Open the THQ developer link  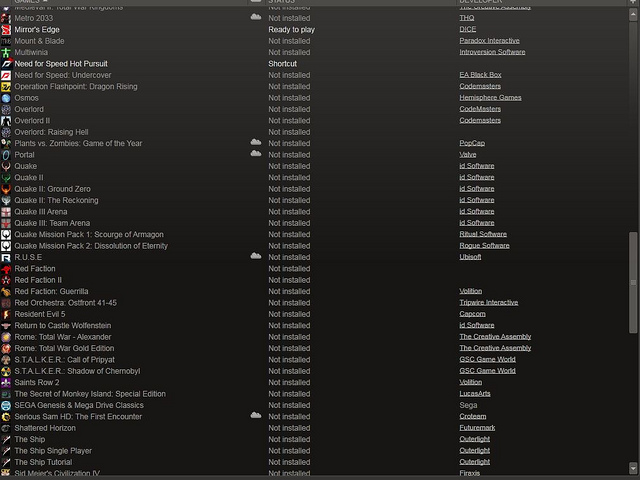pyautogui.click(x=467, y=18)
